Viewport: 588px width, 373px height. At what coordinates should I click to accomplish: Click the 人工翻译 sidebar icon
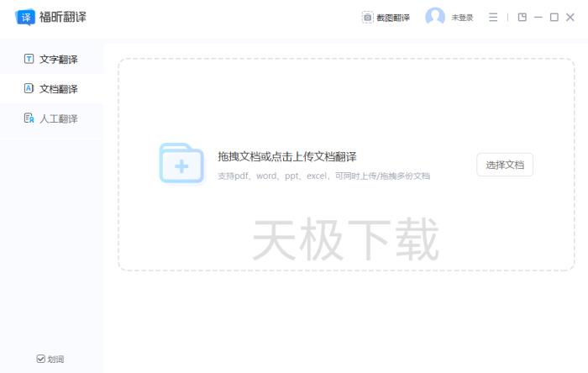[x=29, y=118]
